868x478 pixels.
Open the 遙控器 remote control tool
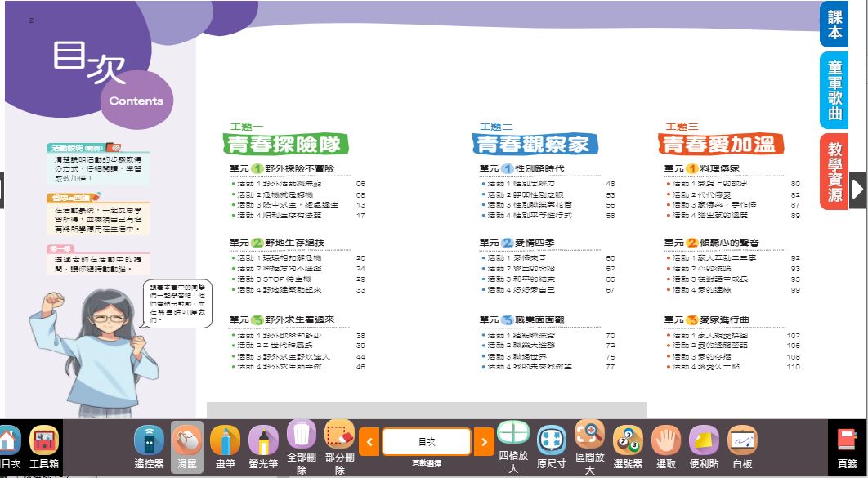149,447
